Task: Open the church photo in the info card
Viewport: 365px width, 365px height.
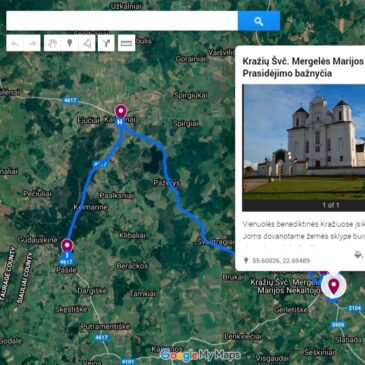Action: [x=304, y=142]
